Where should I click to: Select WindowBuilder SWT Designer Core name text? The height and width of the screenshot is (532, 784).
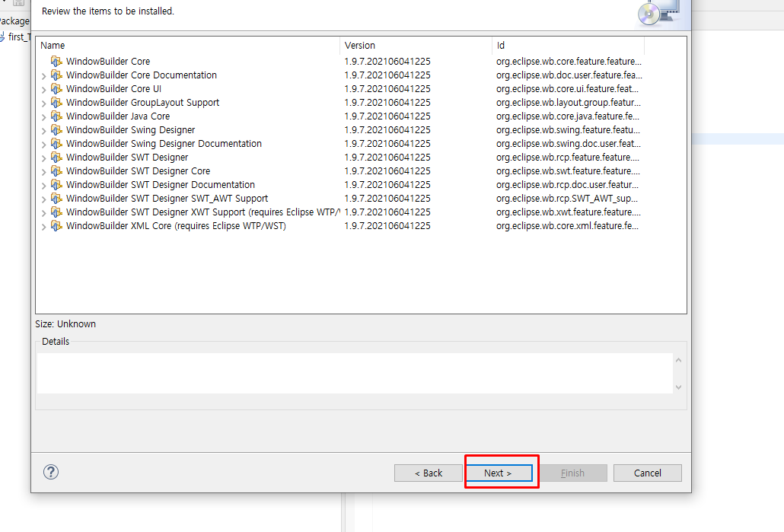[x=138, y=171]
